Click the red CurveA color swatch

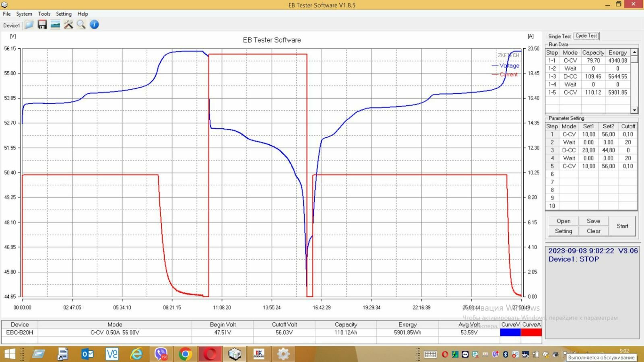(531, 333)
